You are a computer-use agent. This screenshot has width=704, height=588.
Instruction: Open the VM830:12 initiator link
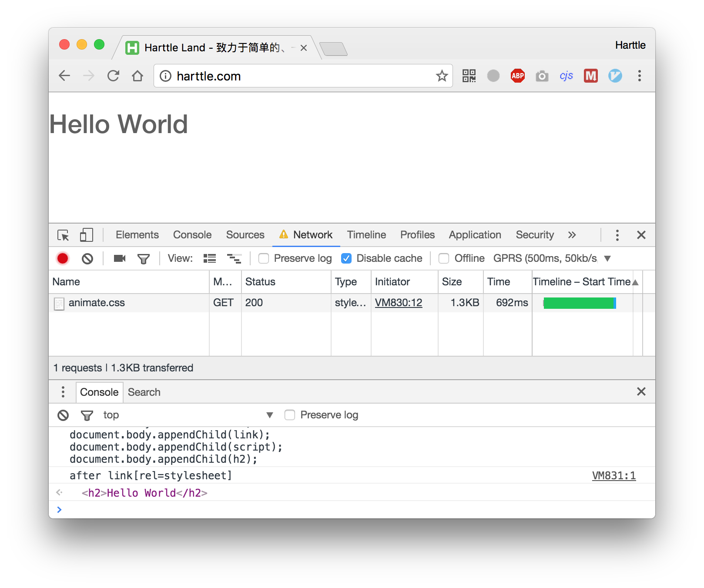[x=399, y=302]
